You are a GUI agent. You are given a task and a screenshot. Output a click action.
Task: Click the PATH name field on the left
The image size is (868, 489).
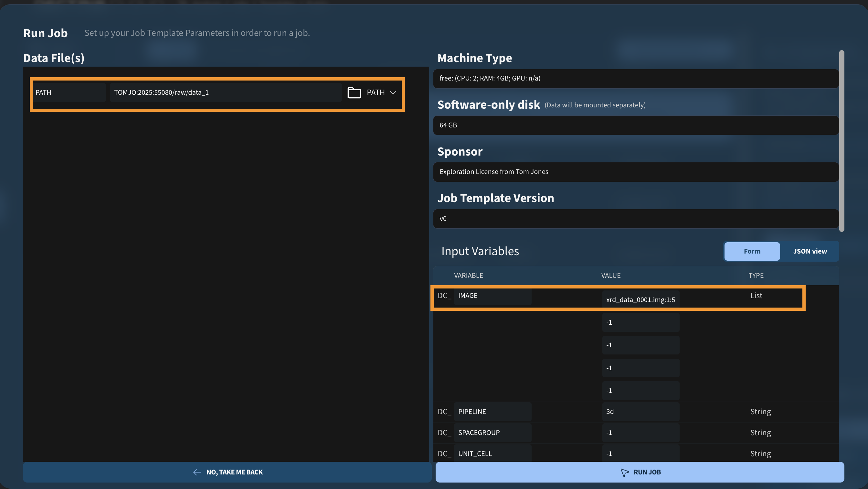(x=70, y=92)
